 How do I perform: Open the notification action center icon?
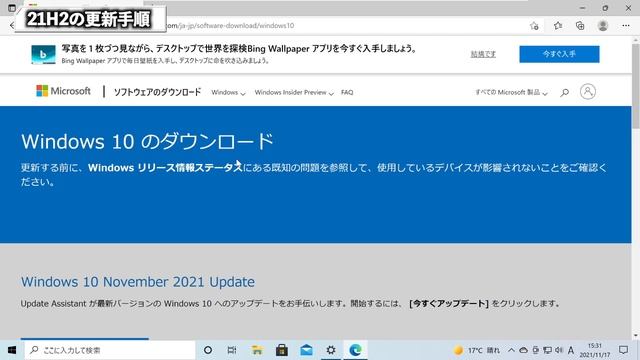(x=623, y=350)
